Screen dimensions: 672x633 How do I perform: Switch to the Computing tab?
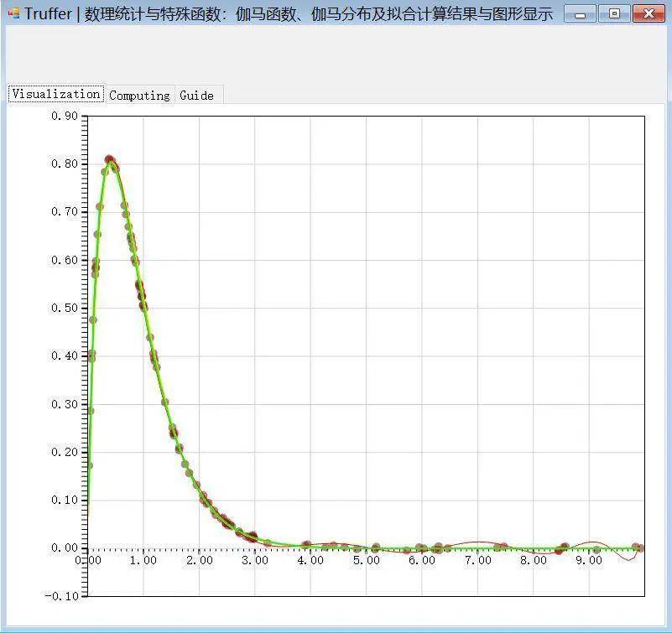139,96
